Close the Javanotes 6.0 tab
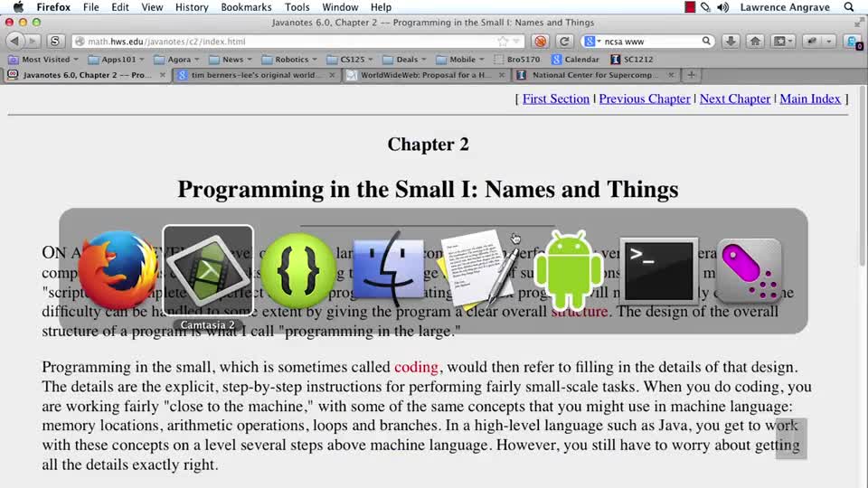 [162, 75]
